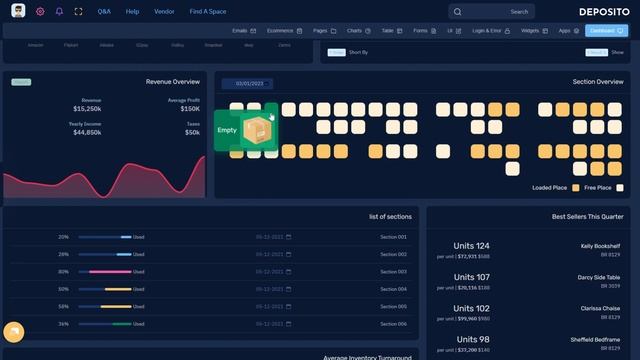Click the Free Place legend swatch
The image size is (640, 360).
[x=620, y=188]
